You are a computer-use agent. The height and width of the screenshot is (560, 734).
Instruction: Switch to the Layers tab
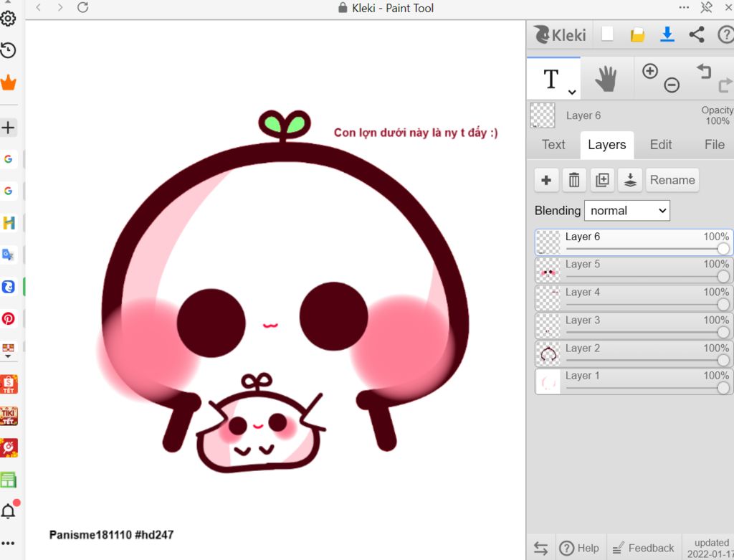point(606,145)
